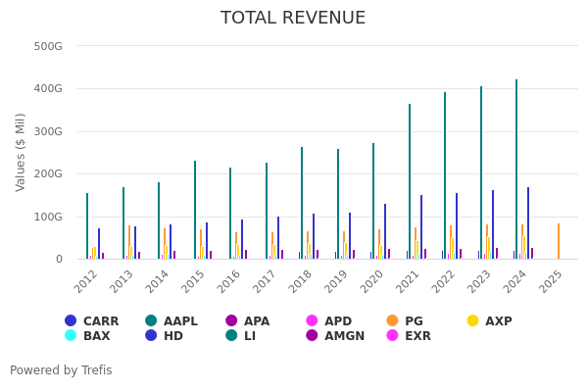Image resolution: width=588 pixels, height=392 pixels.
Task: Toggle the EXR legend entry
Action: 393,336
